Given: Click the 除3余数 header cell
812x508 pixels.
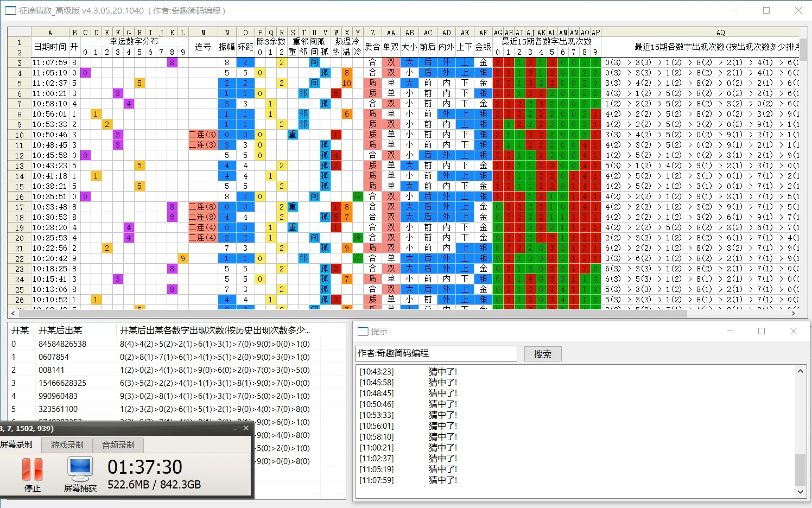Looking at the screenshot, I should pos(271,42).
